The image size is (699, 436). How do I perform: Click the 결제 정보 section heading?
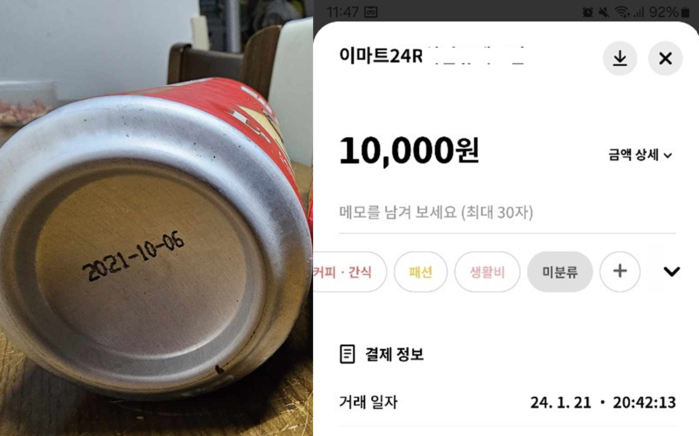[395, 354]
